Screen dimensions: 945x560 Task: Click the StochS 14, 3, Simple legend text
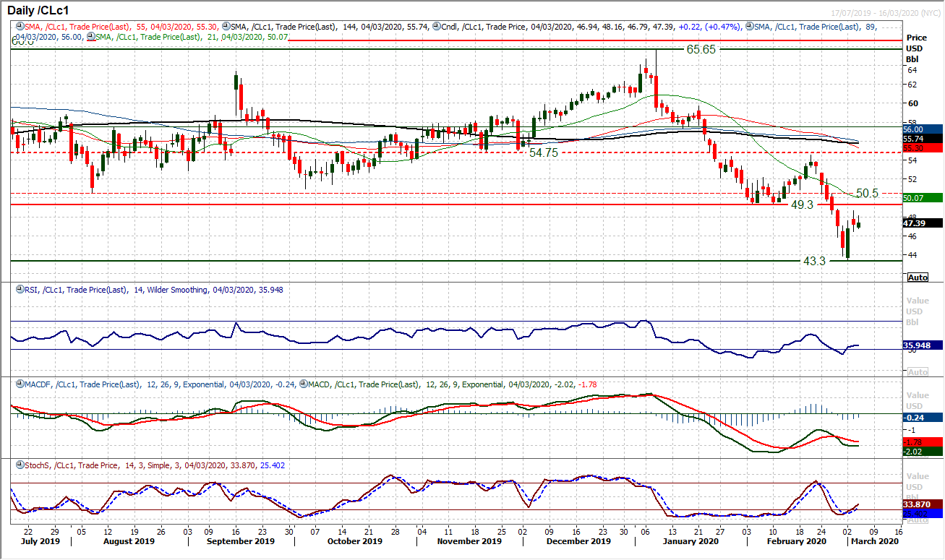point(155,465)
